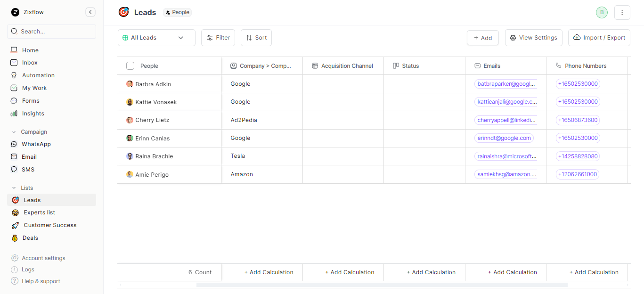Click the Import / Export button
The image size is (644, 294).
point(599,38)
